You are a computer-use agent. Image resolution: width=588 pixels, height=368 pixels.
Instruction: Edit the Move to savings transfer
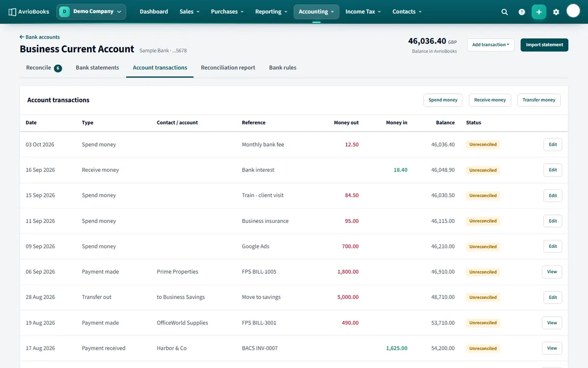coord(553,297)
